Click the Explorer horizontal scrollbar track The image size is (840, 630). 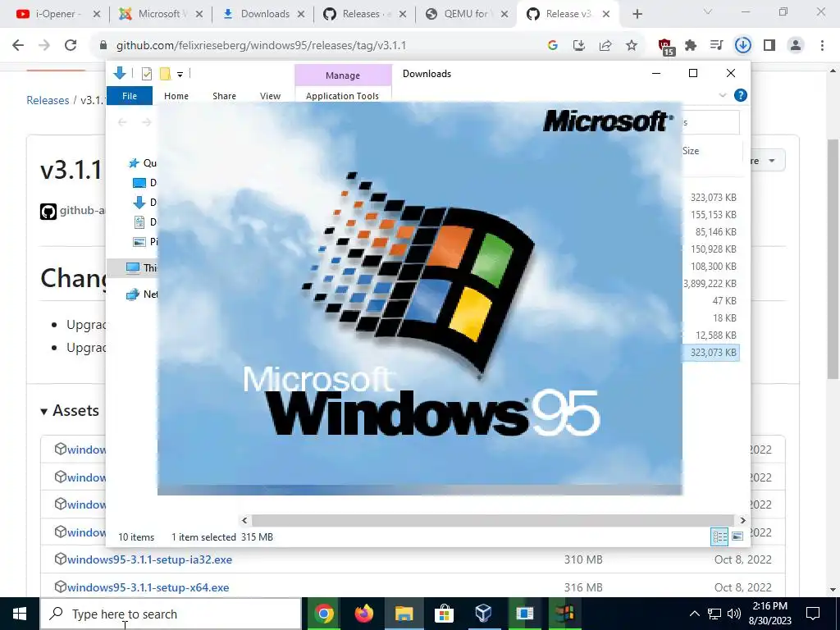point(492,520)
